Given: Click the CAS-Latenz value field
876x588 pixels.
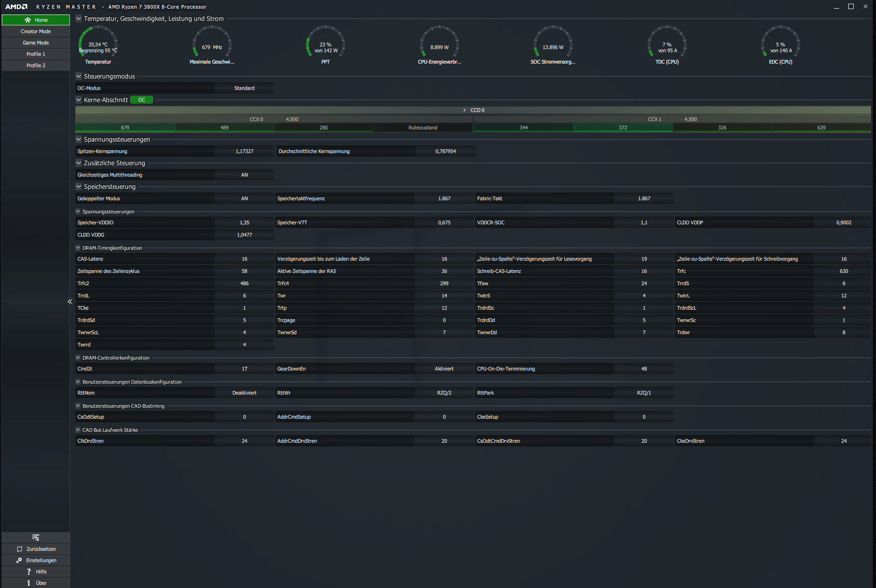Looking at the screenshot, I should [244, 259].
